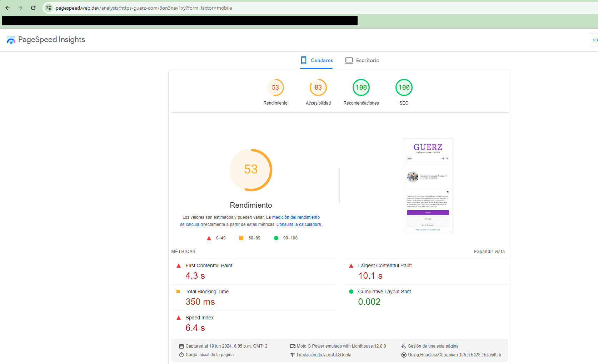Click the large 53 performance gauge

(251, 170)
